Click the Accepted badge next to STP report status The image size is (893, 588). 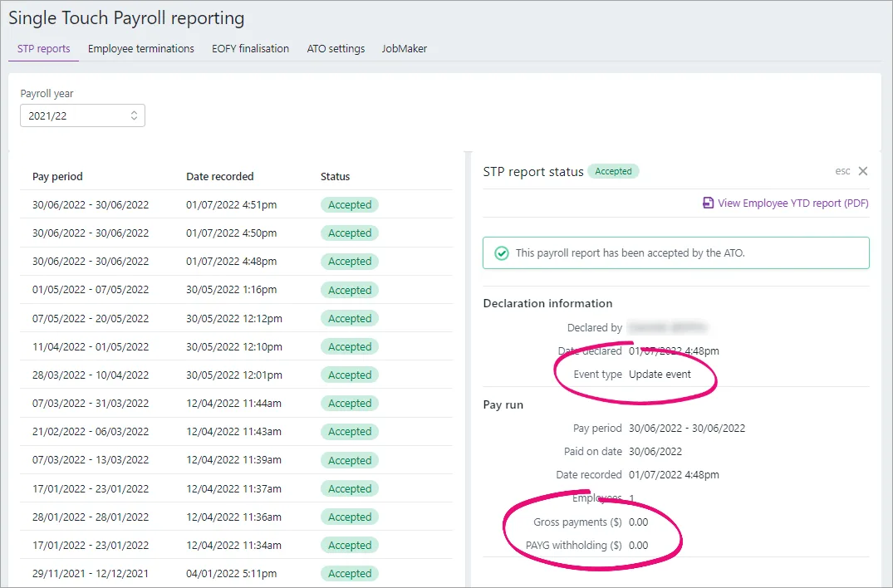point(614,171)
